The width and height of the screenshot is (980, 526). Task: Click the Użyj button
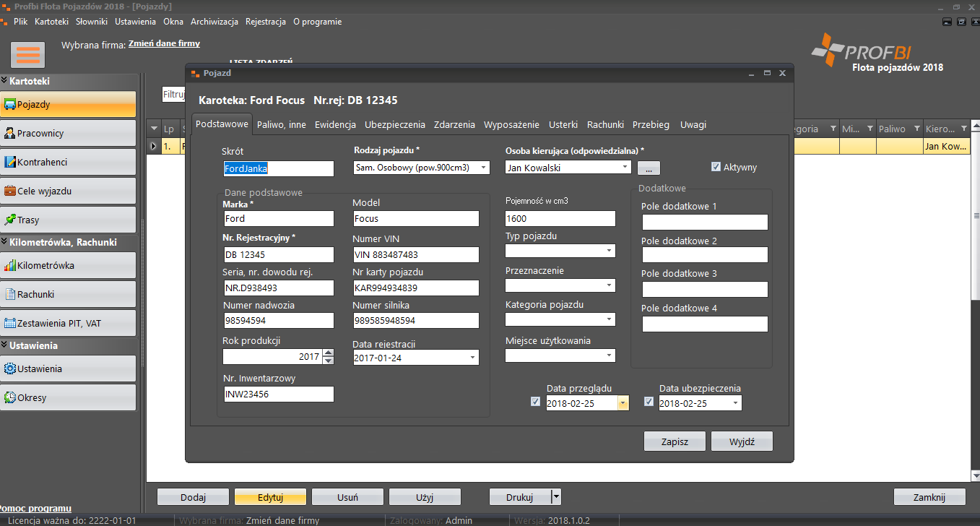click(425, 497)
